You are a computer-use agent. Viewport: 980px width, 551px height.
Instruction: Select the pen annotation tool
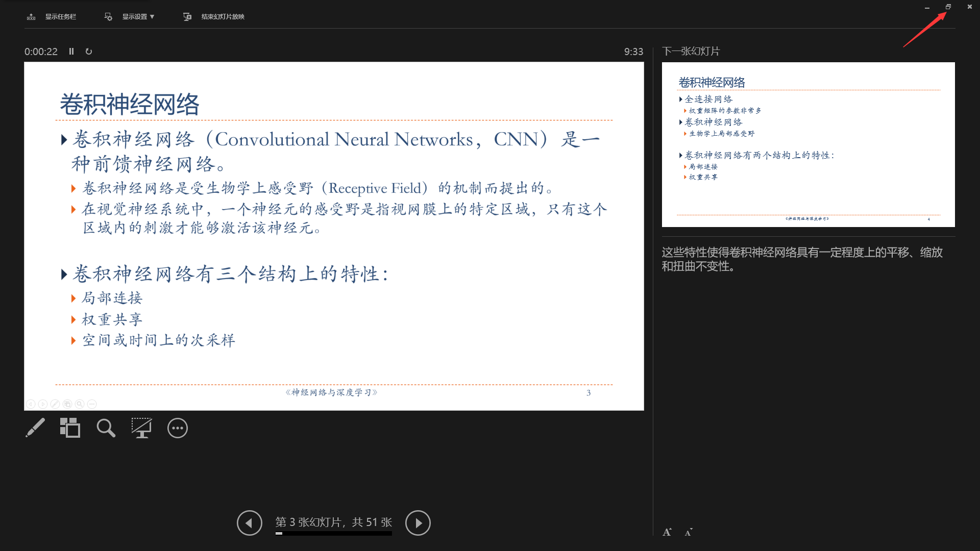pyautogui.click(x=35, y=428)
